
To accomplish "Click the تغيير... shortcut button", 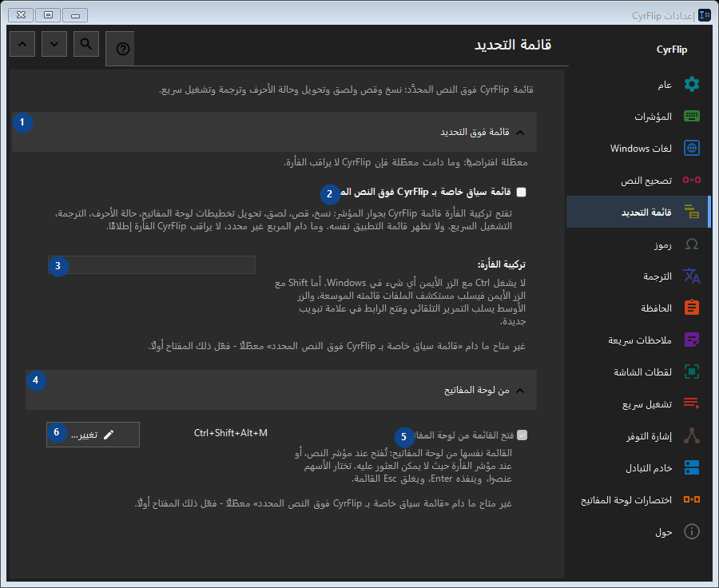I will [x=93, y=435].
